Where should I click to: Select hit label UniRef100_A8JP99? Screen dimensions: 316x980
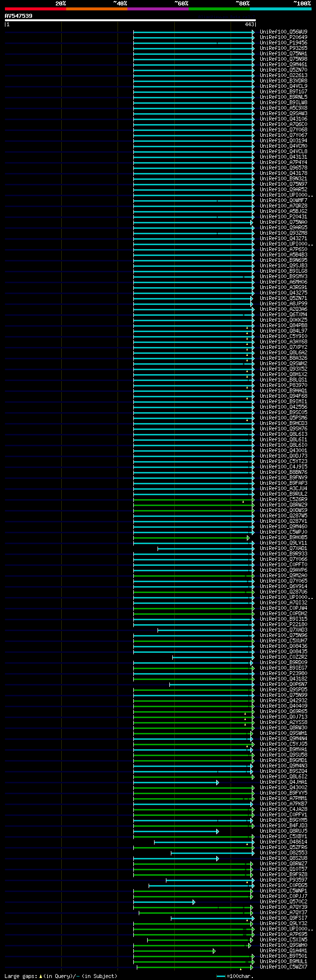pos(283,304)
